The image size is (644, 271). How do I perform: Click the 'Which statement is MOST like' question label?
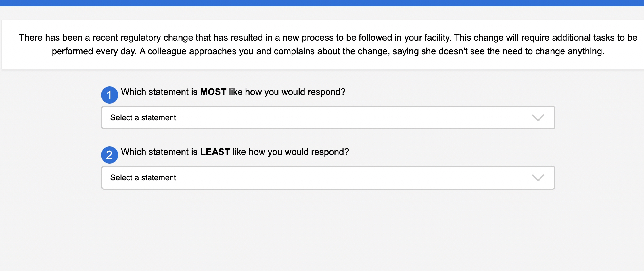click(233, 92)
